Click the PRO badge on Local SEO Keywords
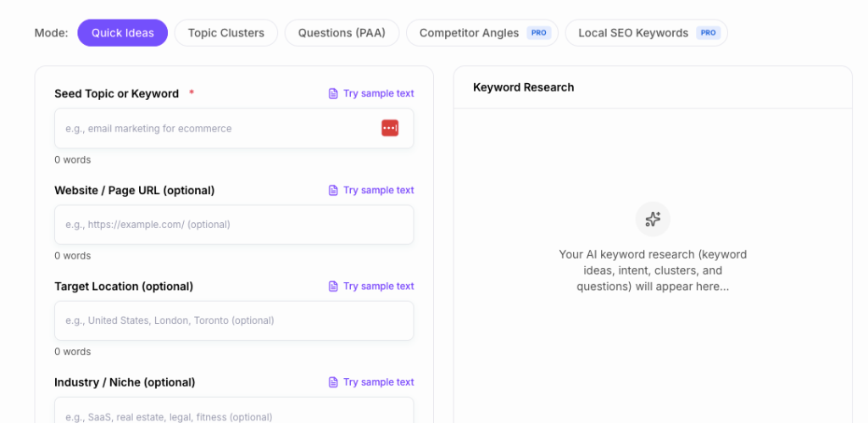Screen dimensions: 868x423 708,33
